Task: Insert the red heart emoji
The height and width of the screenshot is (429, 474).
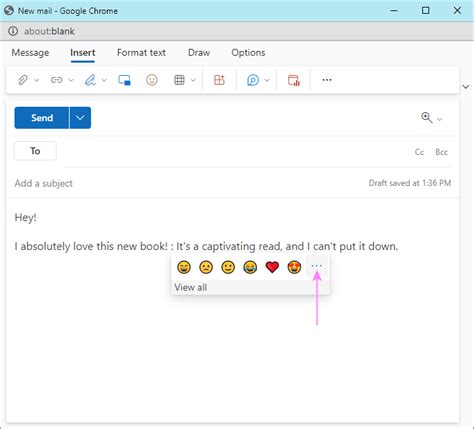Action: [x=272, y=267]
